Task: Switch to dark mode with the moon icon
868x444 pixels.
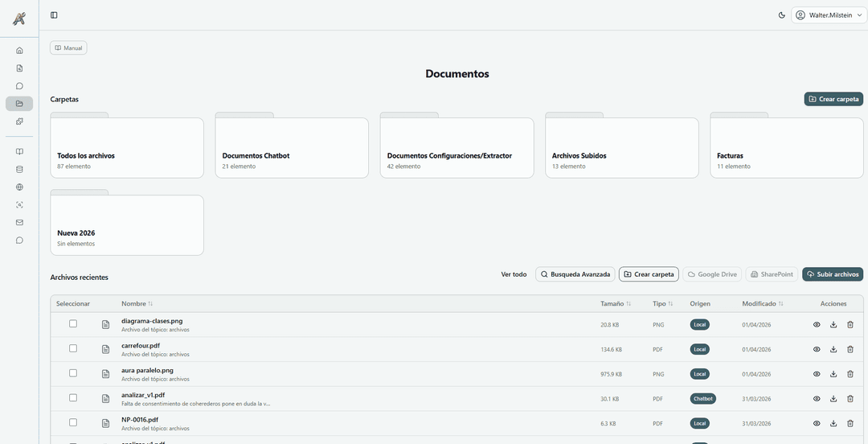Action: [x=782, y=15]
